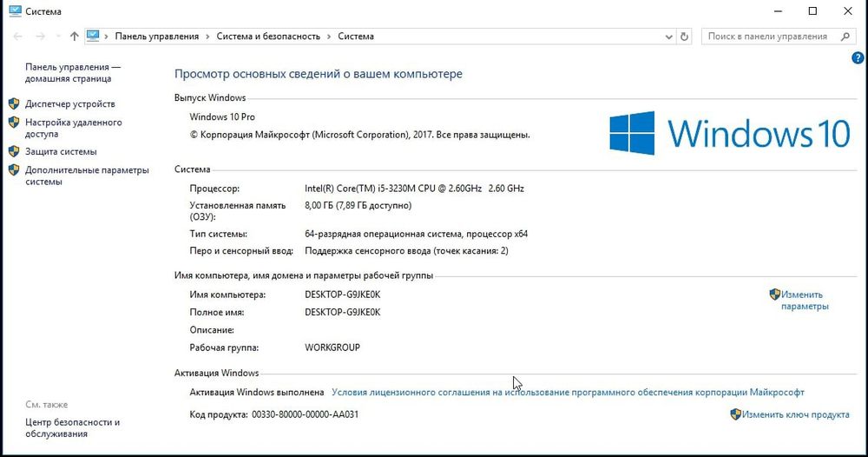Screen dimensions: 868x457
Task: Click the computer icon in the address bar
Action: [x=93, y=36]
